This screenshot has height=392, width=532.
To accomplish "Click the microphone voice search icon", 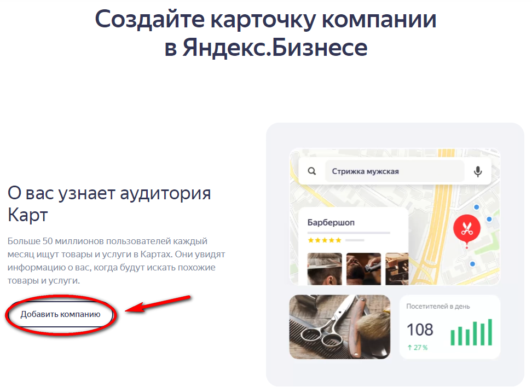I will pyautogui.click(x=478, y=171).
